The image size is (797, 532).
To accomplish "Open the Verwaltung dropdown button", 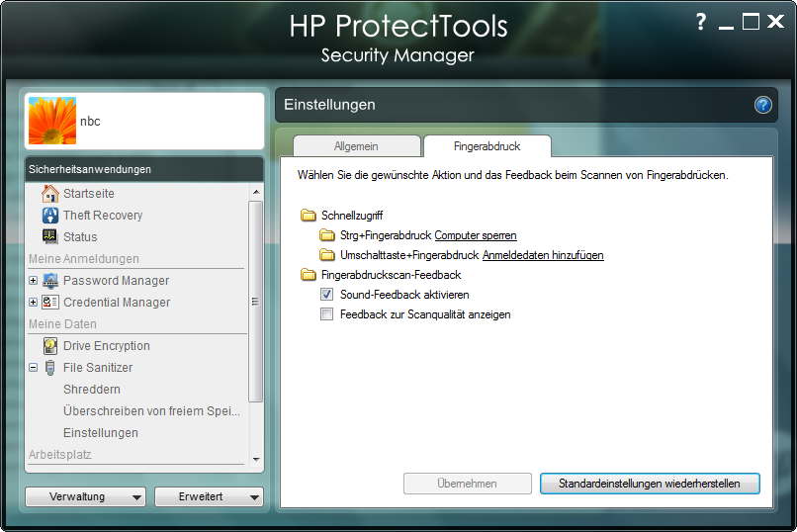I will click(x=85, y=497).
